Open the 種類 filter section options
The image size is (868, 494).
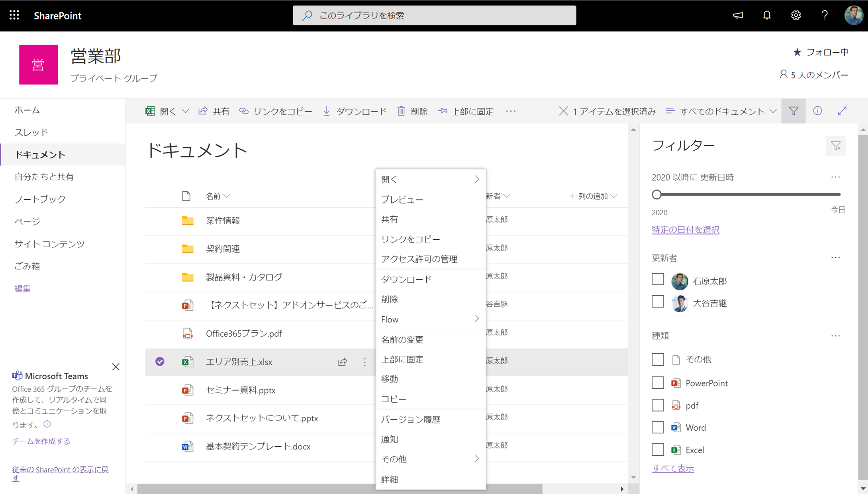tap(836, 336)
